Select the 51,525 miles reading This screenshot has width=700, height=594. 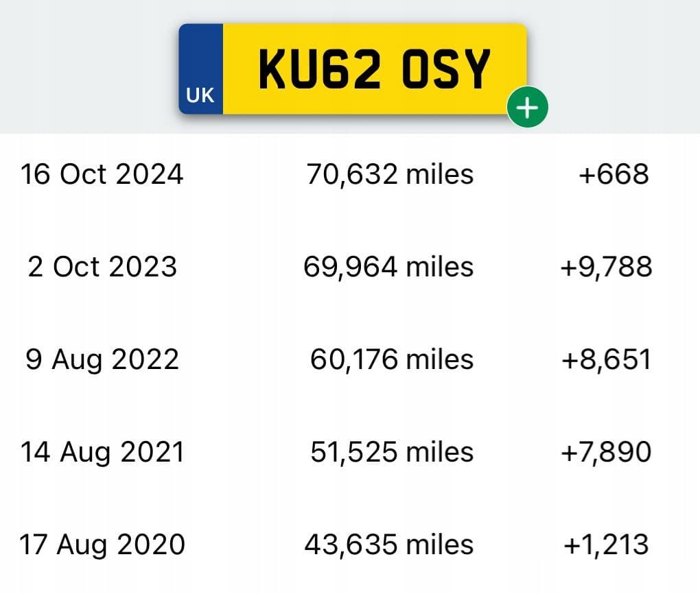(x=391, y=451)
